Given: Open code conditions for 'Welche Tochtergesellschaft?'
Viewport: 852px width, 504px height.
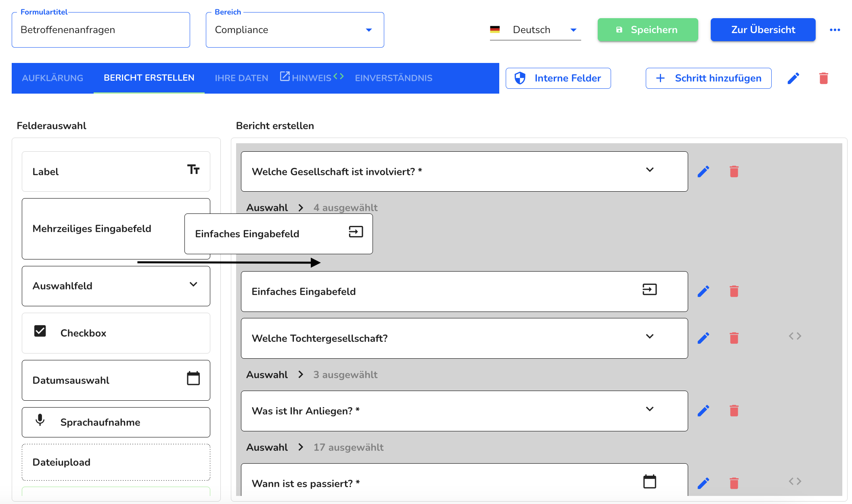Looking at the screenshot, I should point(795,336).
